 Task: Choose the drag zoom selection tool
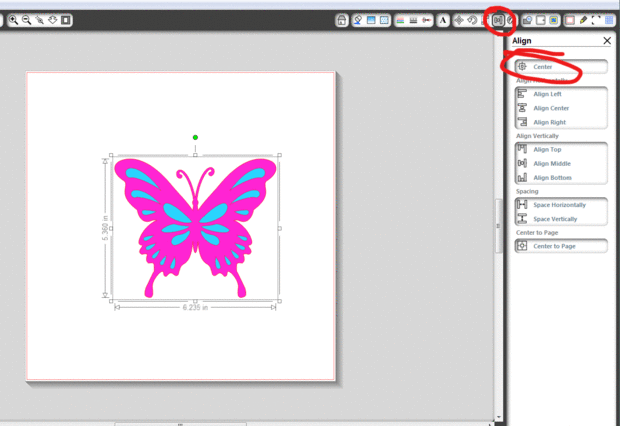point(40,20)
